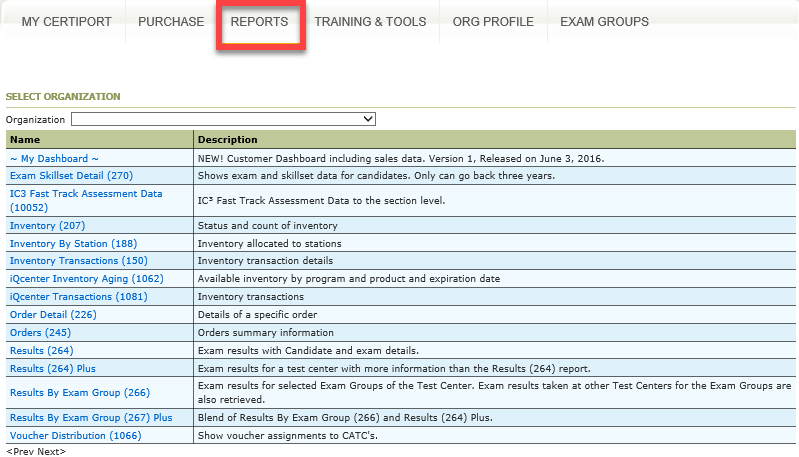Click description starting 'NEW! Customer Dashboard'
This screenshot has width=799, height=457.
[401, 158]
